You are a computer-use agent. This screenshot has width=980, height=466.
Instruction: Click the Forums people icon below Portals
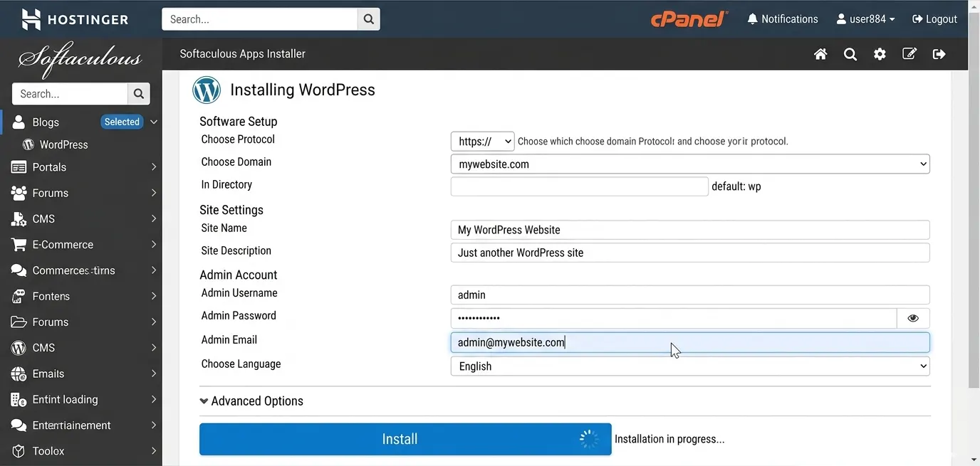pyautogui.click(x=19, y=193)
